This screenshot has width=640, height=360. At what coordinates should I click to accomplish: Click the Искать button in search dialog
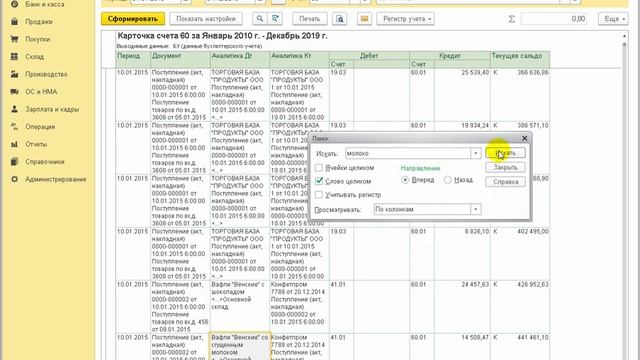505,153
